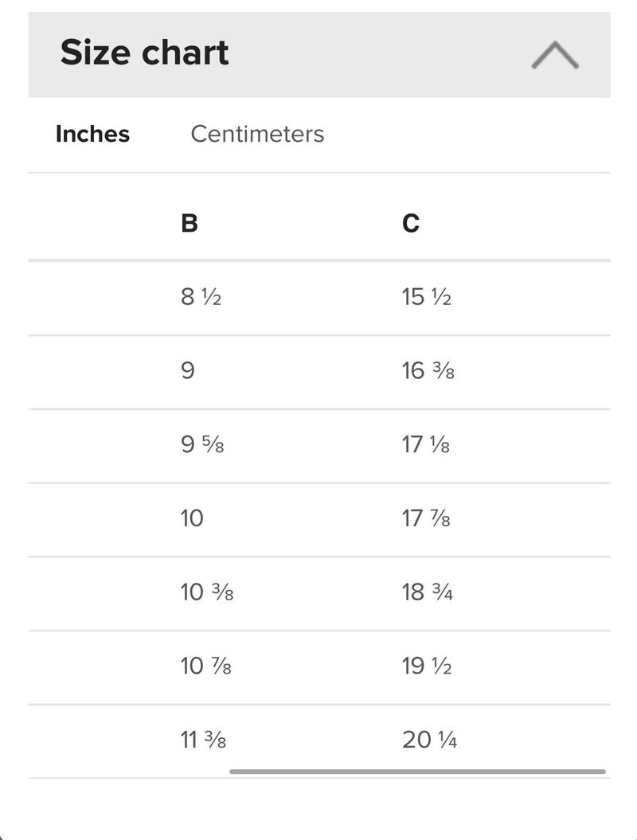
Task: Click the horizontal scrollbar under the table
Action: click(417, 772)
